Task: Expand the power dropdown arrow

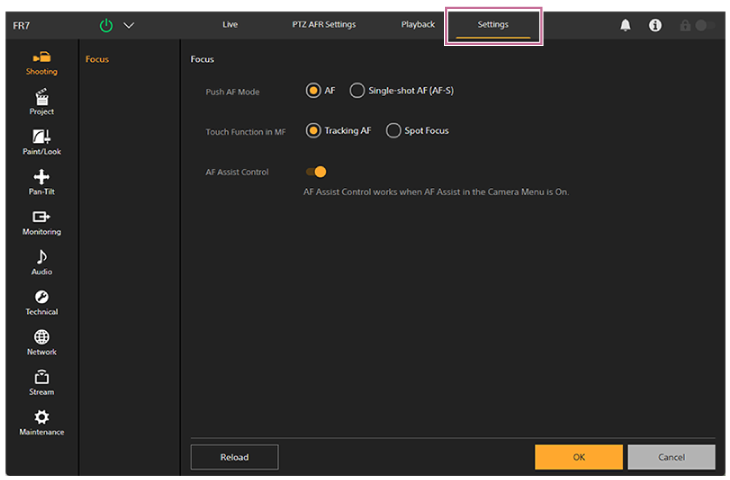Action: [128, 25]
